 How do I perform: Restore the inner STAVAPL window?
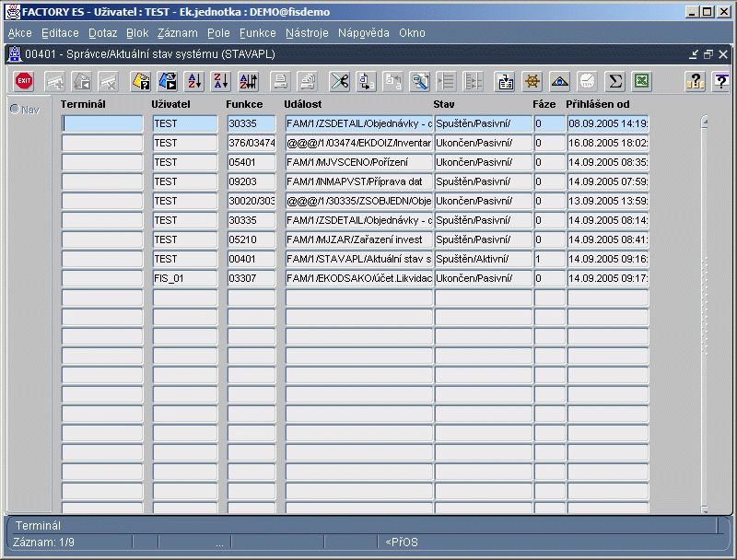pyautogui.click(x=708, y=54)
